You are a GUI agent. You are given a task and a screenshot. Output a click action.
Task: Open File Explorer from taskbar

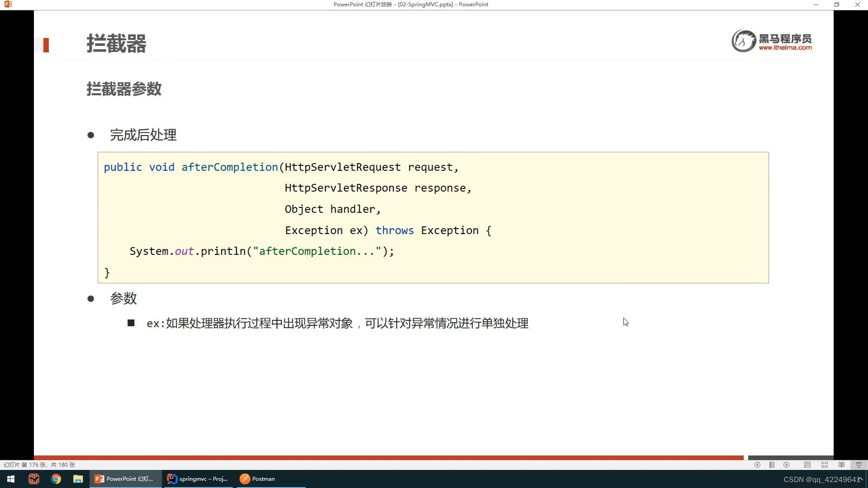(x=78, y=479)
